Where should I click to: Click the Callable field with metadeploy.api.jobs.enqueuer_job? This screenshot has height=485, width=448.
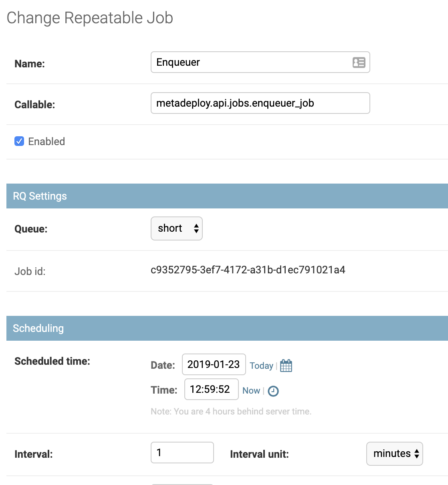coord(260,103)
